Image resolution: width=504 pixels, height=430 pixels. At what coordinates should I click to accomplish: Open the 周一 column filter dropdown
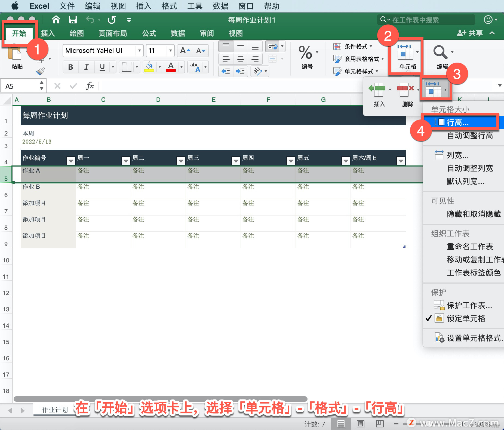pos(126,161)
